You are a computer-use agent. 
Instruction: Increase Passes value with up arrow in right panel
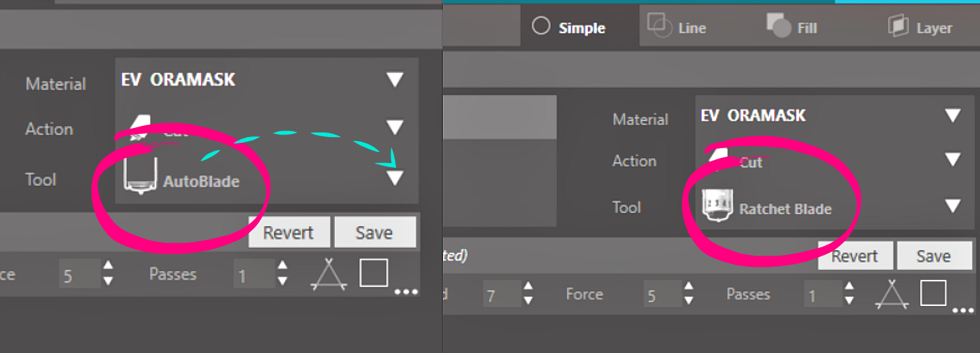point(849,286)
